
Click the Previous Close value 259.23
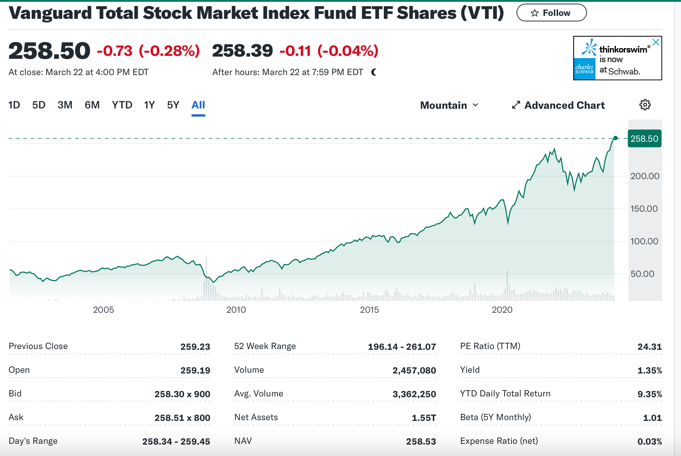195,347
